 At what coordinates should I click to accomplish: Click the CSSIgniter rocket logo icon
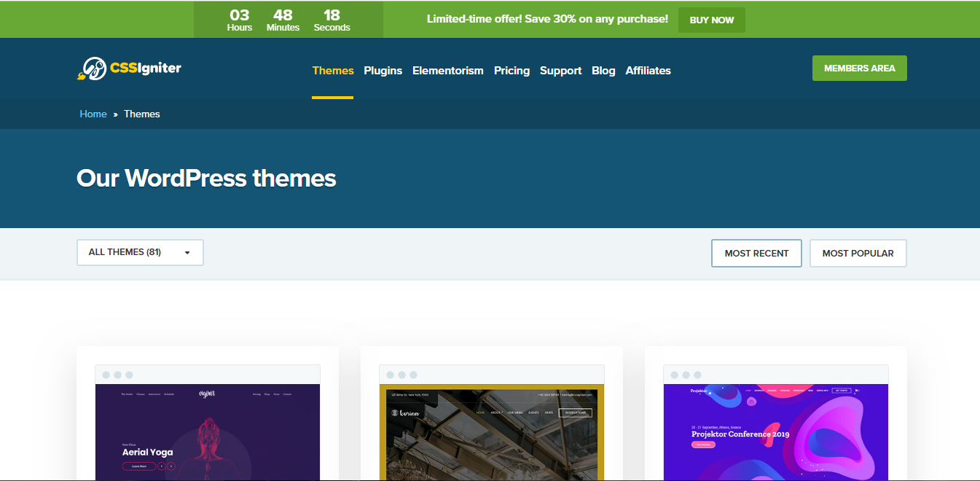(91, 69)
